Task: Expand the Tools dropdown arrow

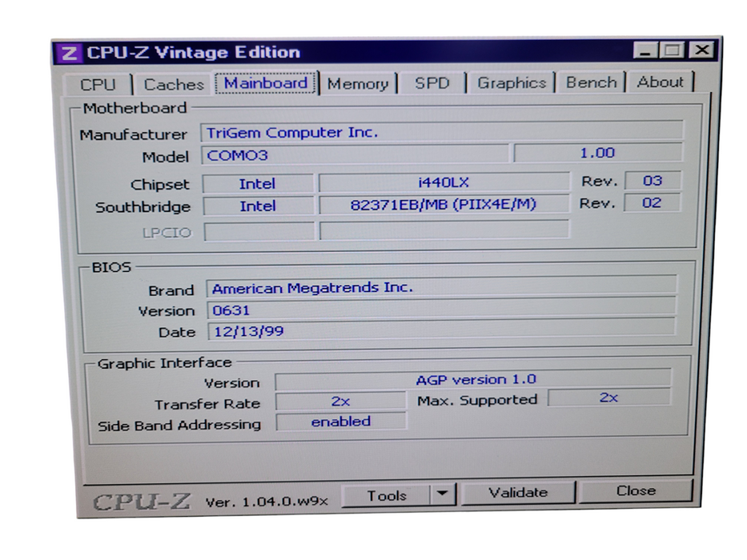Action: tap(443, 494)
